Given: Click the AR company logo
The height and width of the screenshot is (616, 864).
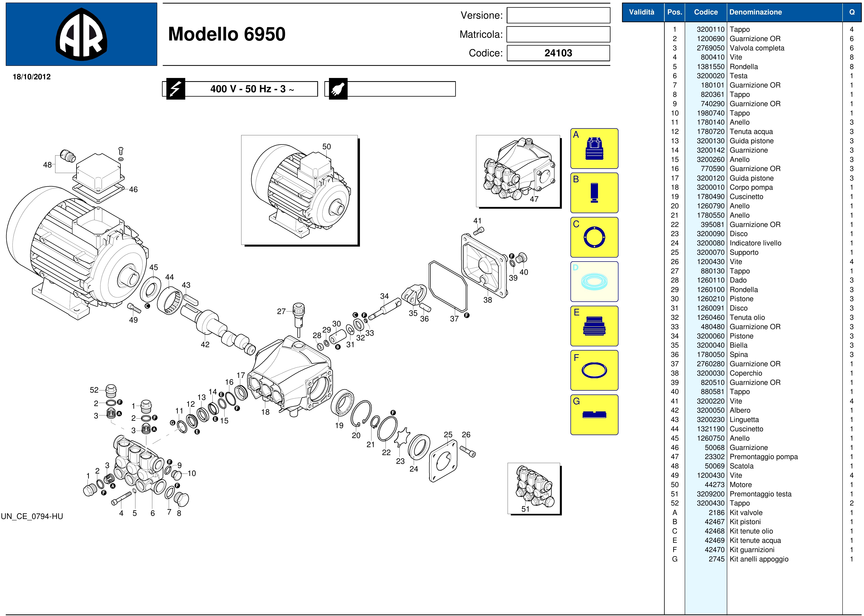Looking at the screenshot, I should [81, 34].
